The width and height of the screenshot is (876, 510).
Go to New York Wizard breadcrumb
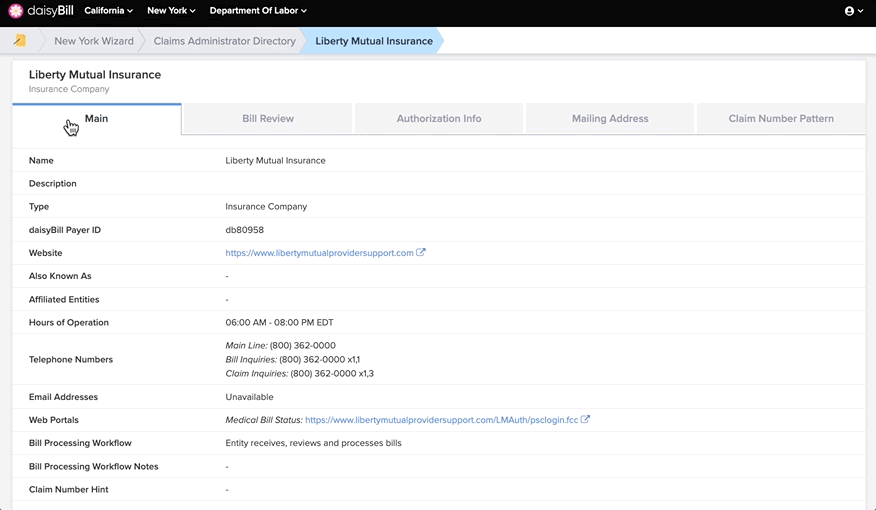click(x=94, y=41)
